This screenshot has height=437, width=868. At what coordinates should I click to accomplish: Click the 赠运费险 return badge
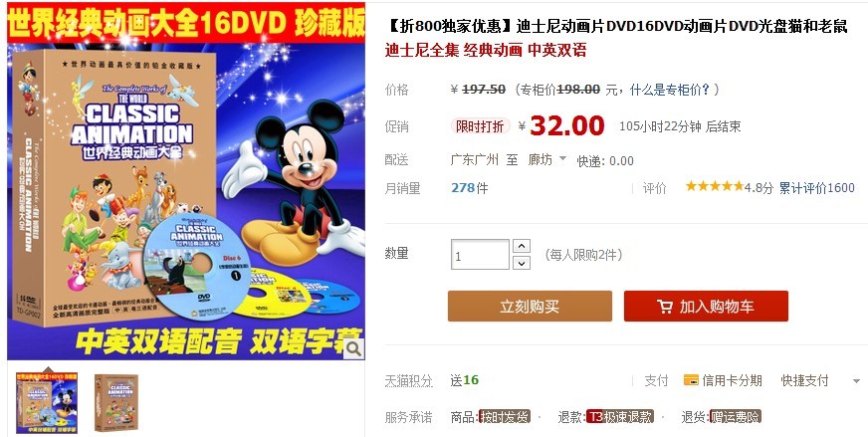click(736, 416)
